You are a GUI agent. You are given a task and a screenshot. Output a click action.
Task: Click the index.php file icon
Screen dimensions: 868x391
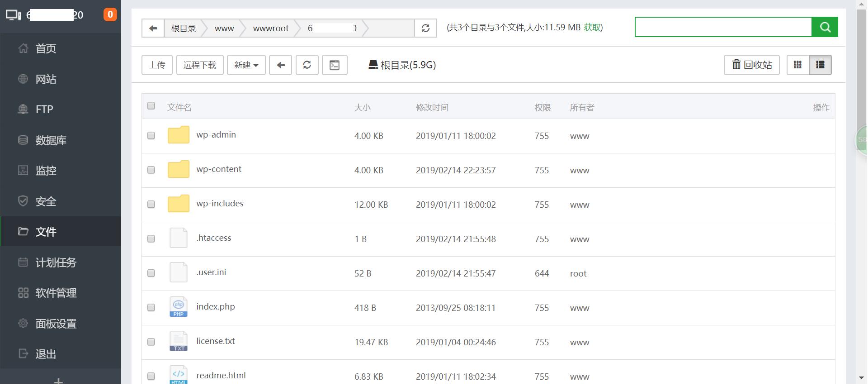pyautogui.click(x=179, y=307)
